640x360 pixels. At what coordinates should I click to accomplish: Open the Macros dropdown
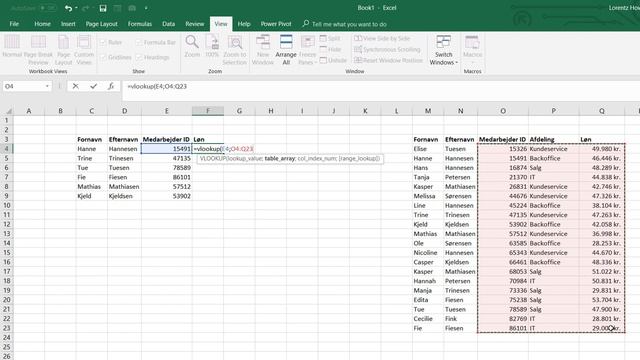tap(473, 50)
